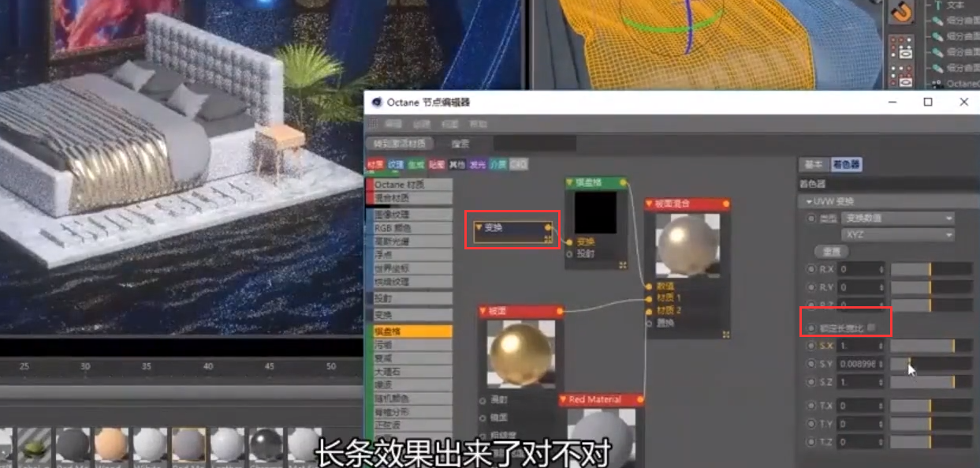Viewport: 980px width, 468px height.
Task: Click the Red Material node output port
Action: click(640, 400)
